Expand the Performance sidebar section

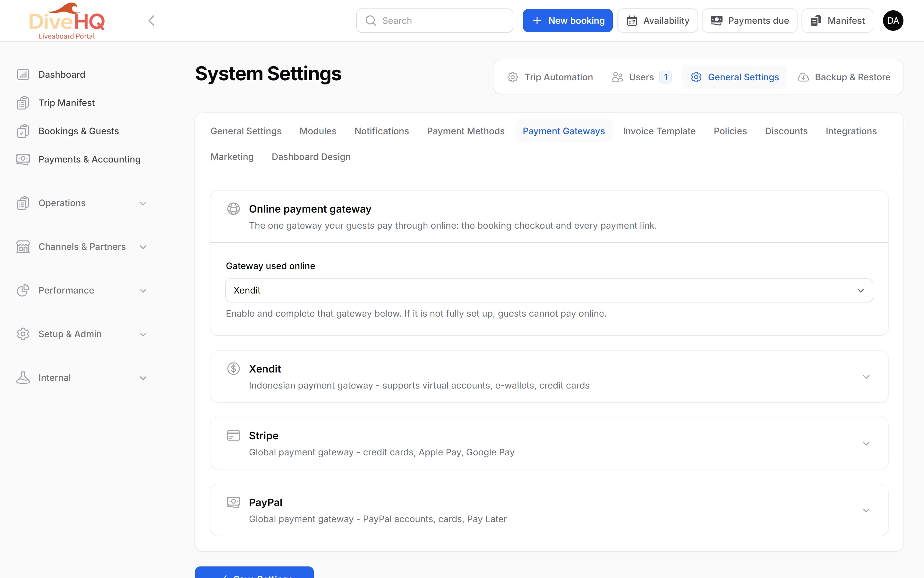click(143, 291)
